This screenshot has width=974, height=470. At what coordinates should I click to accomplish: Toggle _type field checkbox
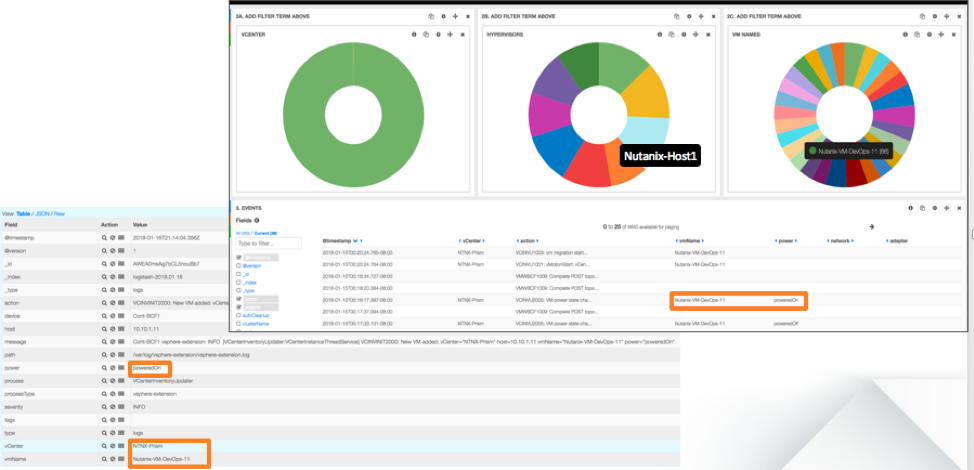coord(239,290)
